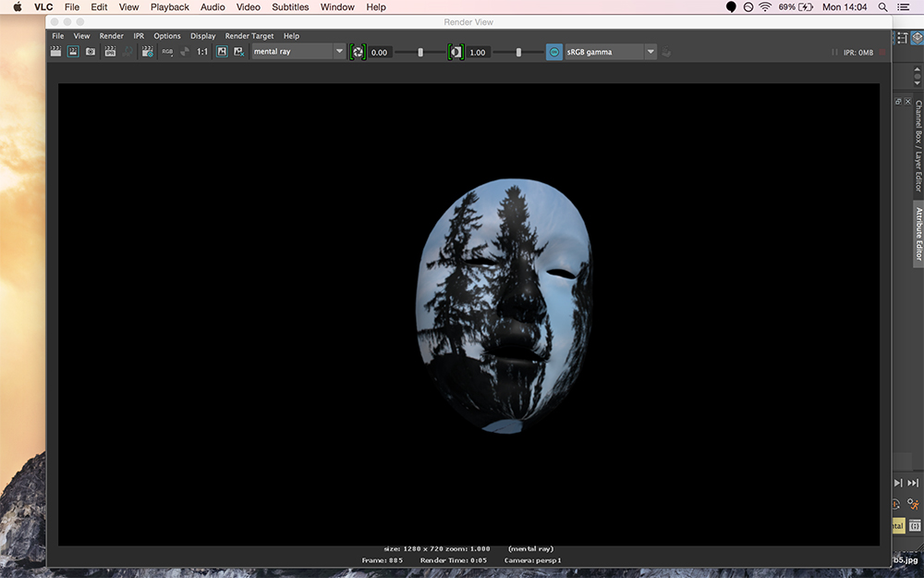Click the exposure reset icon beside 0.00

pos(358,53)
